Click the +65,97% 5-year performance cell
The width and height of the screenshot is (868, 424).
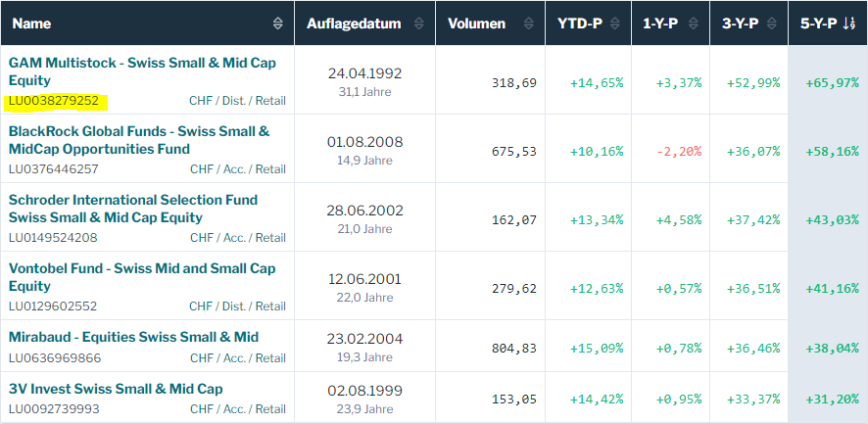(x=832, y=83)
